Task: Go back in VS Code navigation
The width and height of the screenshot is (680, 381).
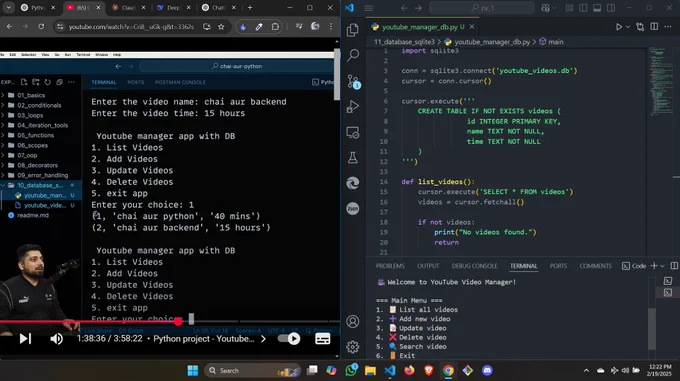Action: click(x=404, y=8)
